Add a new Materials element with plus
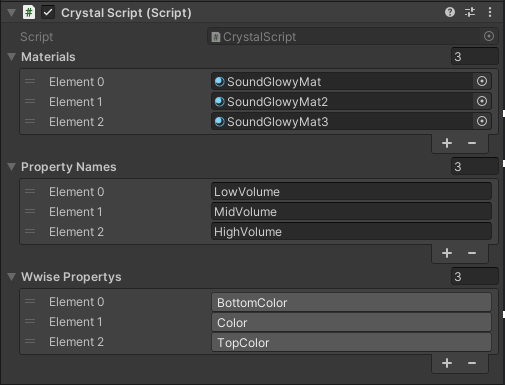The image size is (505, 385). pos(447,143)
